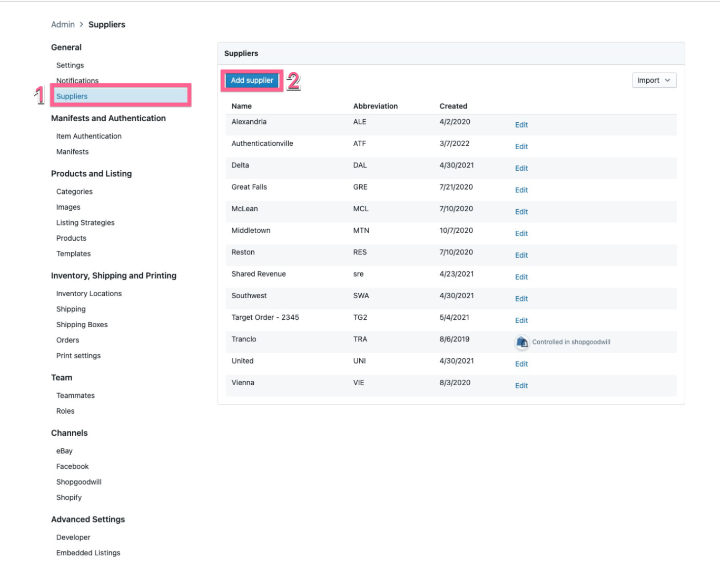Go to Embedded Listings
Viewport: 720px width, 588px height.
[88, 553]
